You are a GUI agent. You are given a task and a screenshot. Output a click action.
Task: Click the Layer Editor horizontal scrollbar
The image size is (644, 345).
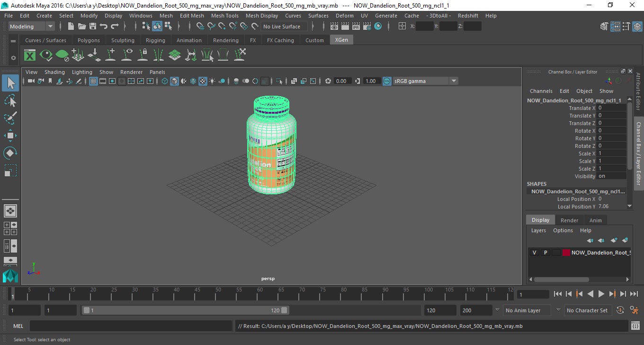click(561, 280)
